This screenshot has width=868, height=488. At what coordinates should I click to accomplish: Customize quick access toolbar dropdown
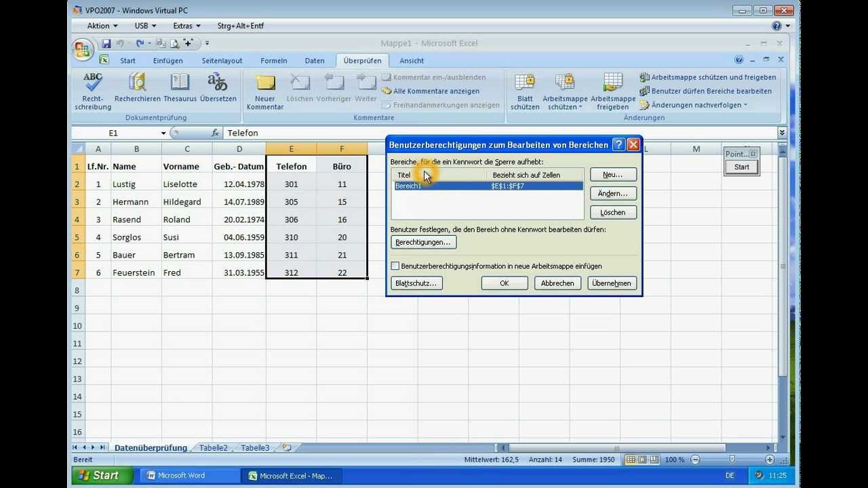(208, 43)
